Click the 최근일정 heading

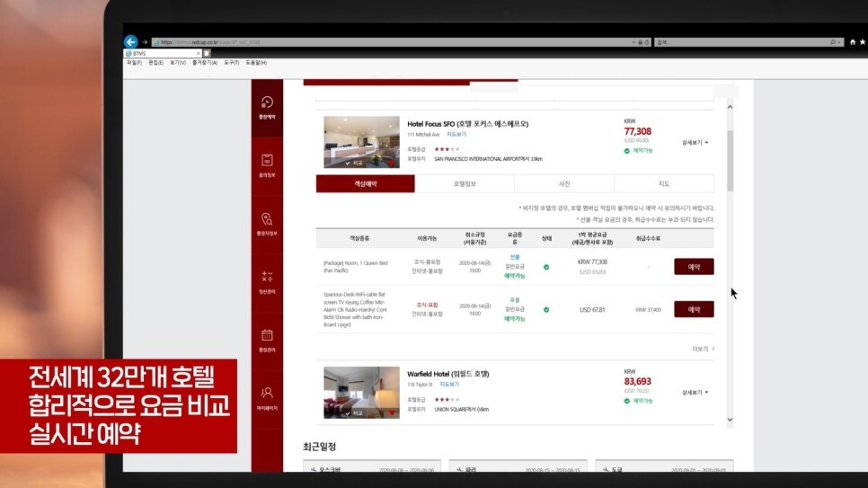coord(319,447)
